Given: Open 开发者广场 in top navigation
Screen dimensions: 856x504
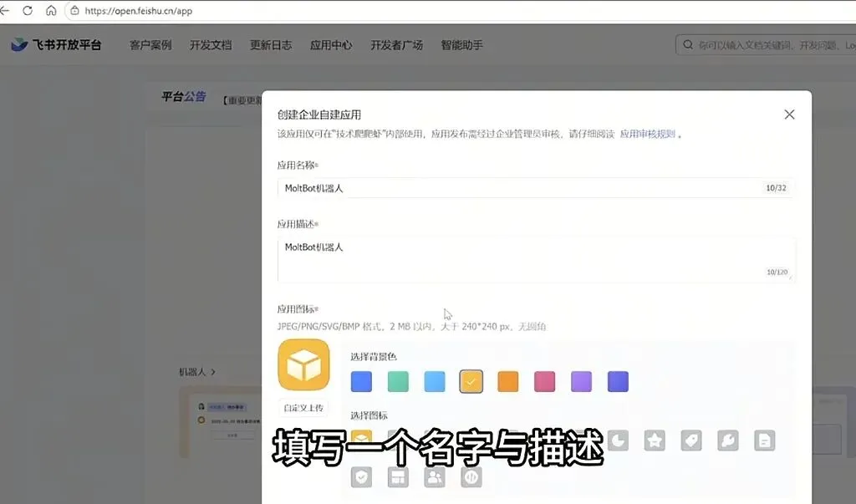Looking at the screenshot, I should pos(397,45).
